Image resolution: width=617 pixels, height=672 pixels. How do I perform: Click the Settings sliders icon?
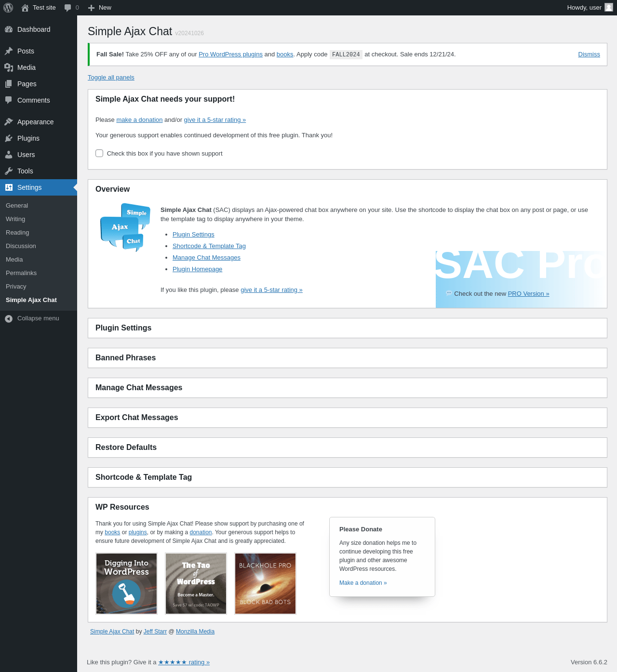(9, 187)
